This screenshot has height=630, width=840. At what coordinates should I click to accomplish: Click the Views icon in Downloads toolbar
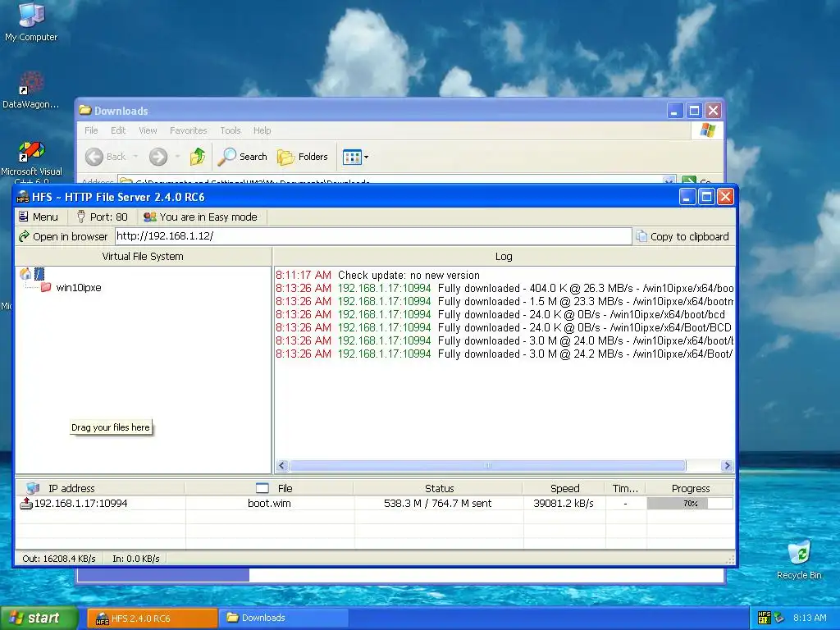point(352,157)
